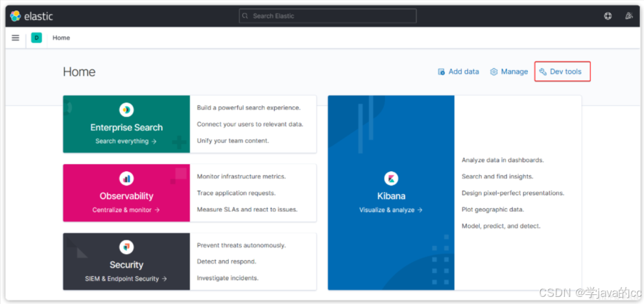Click 'Analyze data in dashboards.' text
644x304 pixels.
[x=503, y=160]
